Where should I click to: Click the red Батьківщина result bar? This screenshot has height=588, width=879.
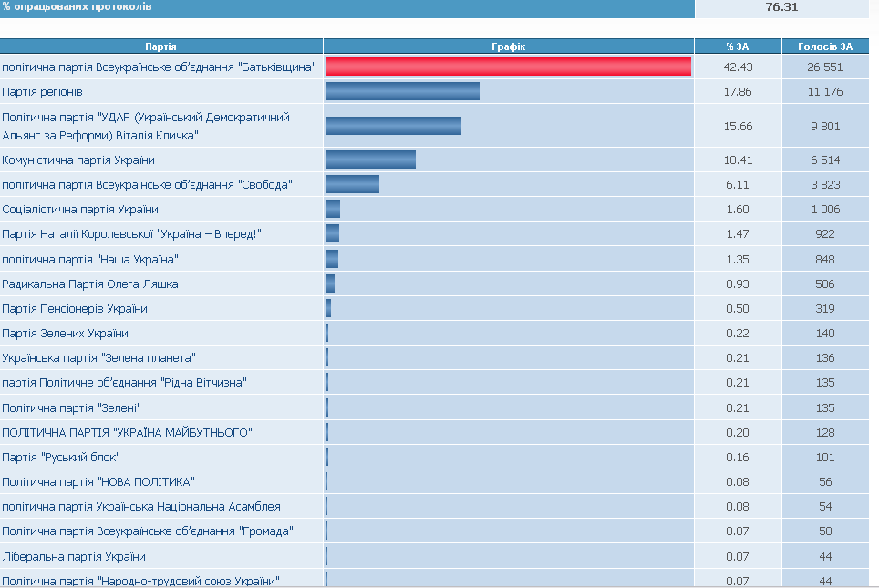[508, 67]
